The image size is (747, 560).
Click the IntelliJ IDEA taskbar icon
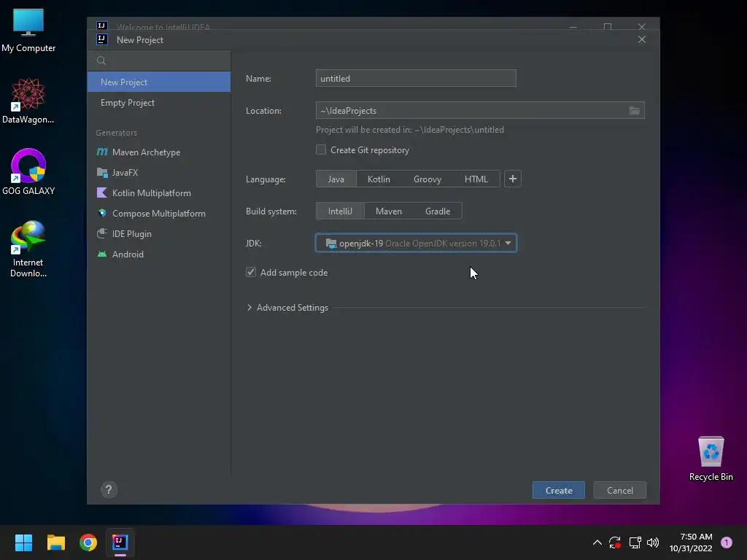[120, 542]
